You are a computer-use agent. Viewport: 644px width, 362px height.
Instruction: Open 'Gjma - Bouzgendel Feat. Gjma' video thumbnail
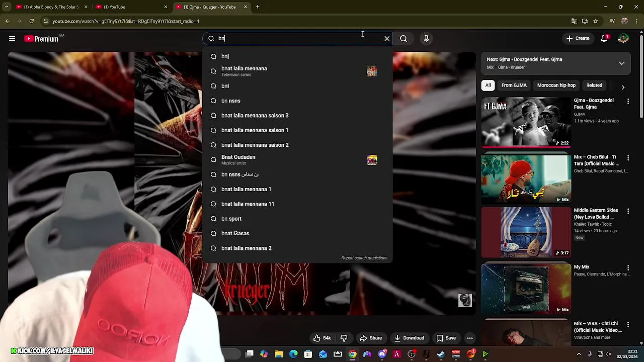tap(526, 122)
